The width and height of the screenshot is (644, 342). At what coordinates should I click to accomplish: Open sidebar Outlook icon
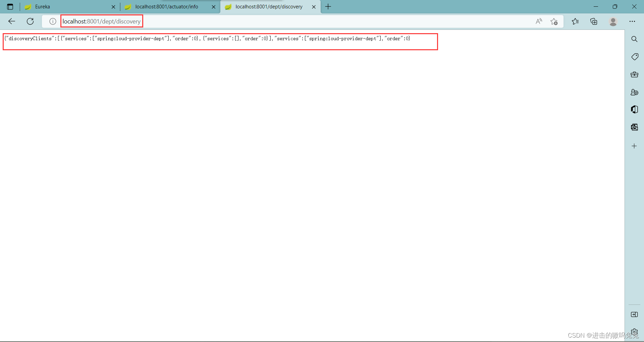pos(634,127)
